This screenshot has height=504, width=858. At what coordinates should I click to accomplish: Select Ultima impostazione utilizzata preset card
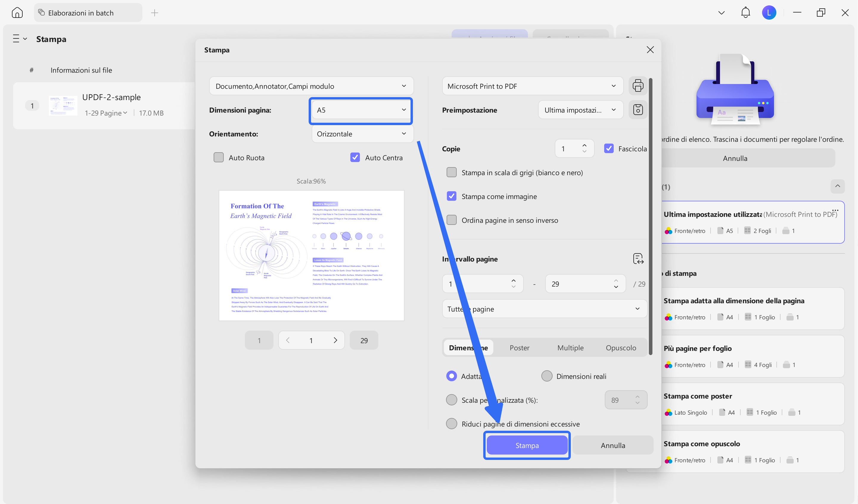pyautogui.click(x=753, y=222)
